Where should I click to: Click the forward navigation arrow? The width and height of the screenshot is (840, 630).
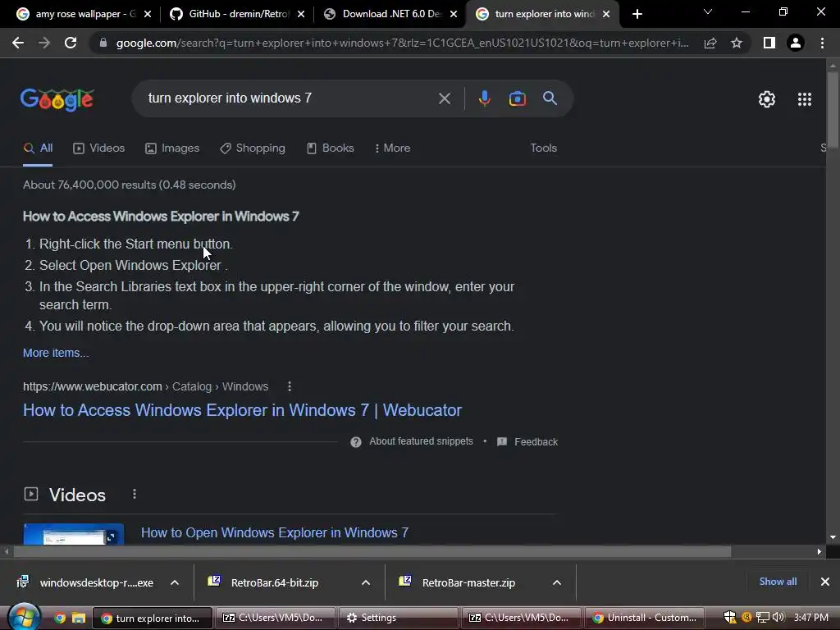click(44, 43)
